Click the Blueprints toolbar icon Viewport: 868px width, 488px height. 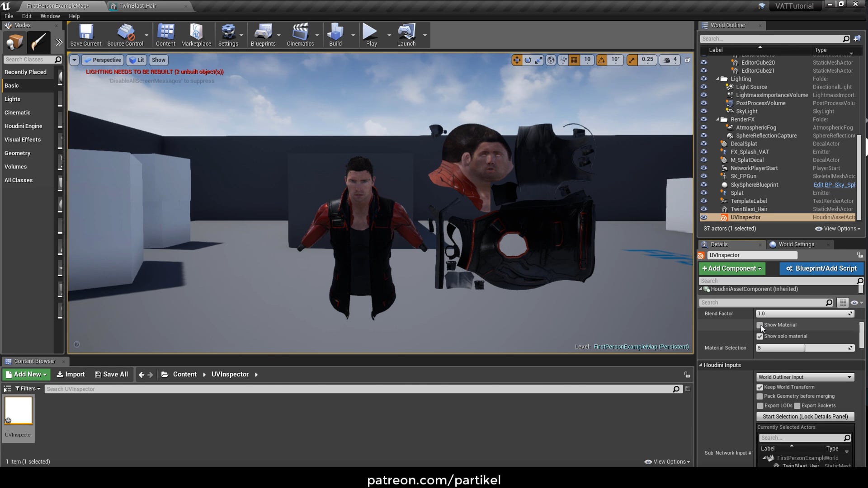(263, 35)
